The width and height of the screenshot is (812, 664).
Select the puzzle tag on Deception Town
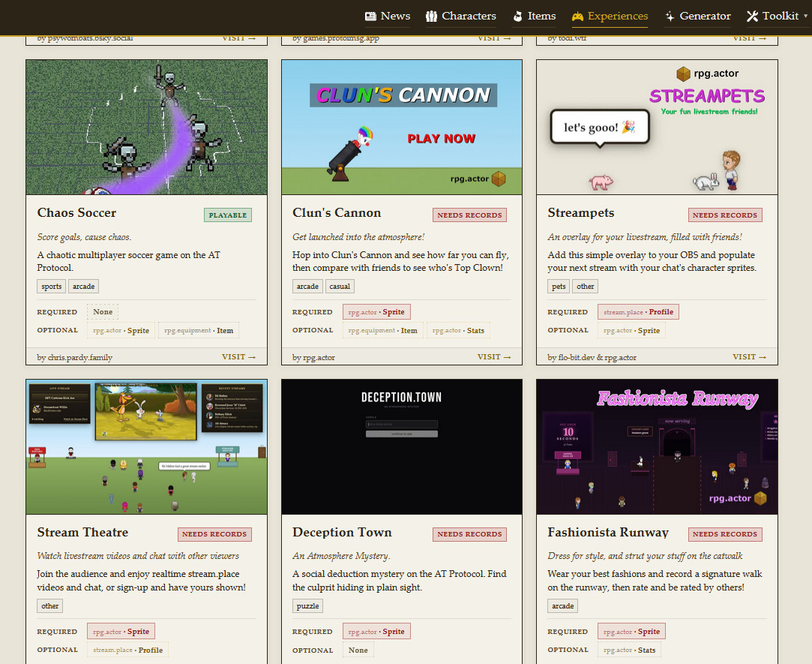(x=307, y=606)
